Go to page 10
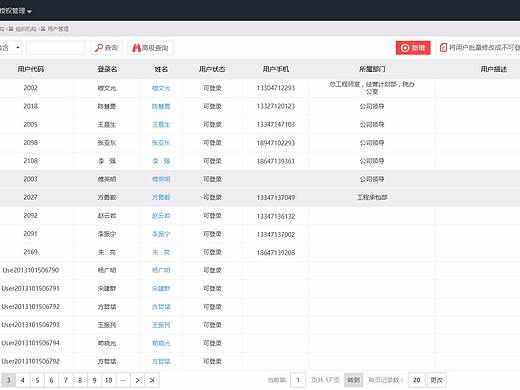This screenshot has height=390, width=520. [x=109, y=380]
